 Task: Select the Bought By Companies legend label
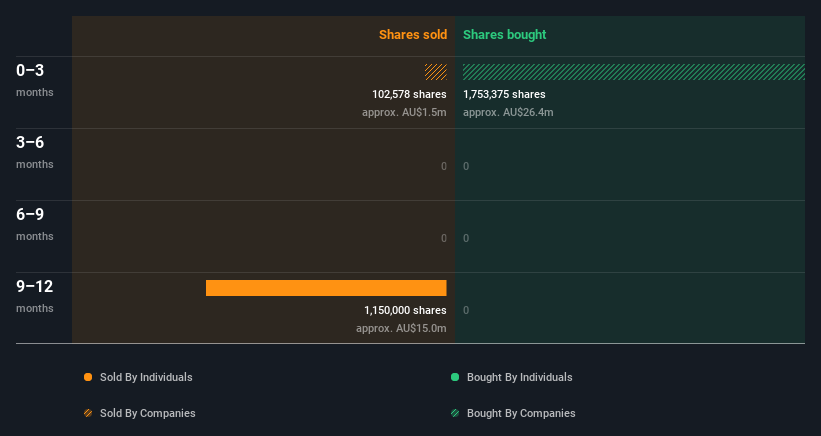pos(521,413)
